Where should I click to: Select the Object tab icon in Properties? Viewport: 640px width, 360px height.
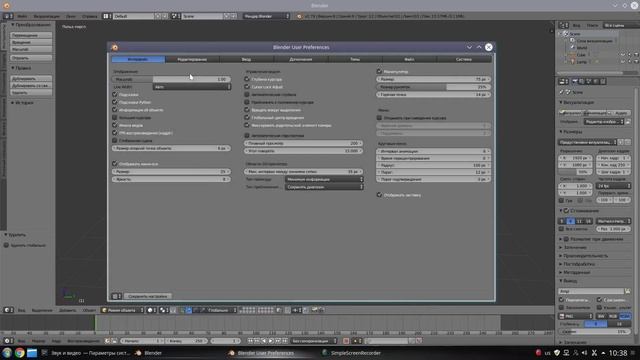tap(603, 82)
